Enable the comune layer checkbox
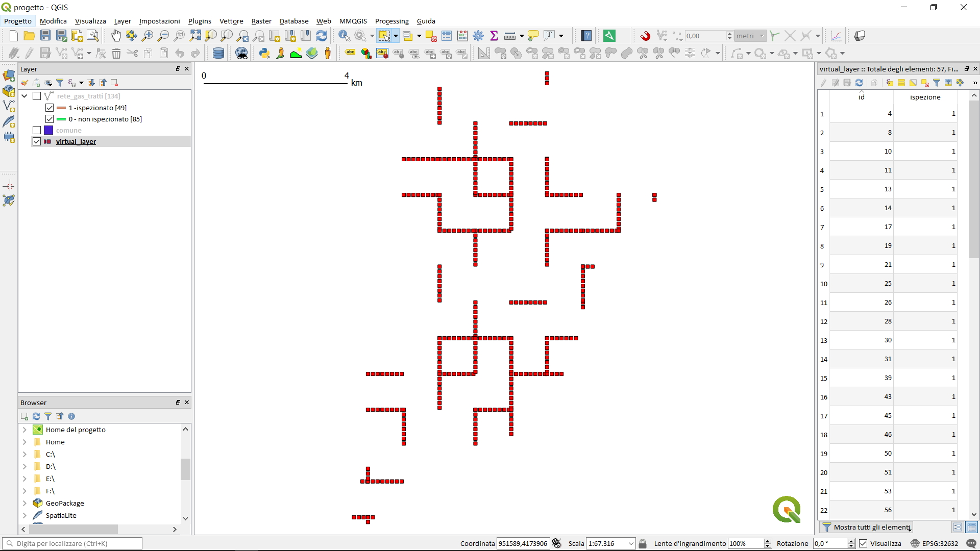Viewport: 980px width, 551px height. click(x=37, y=130)
